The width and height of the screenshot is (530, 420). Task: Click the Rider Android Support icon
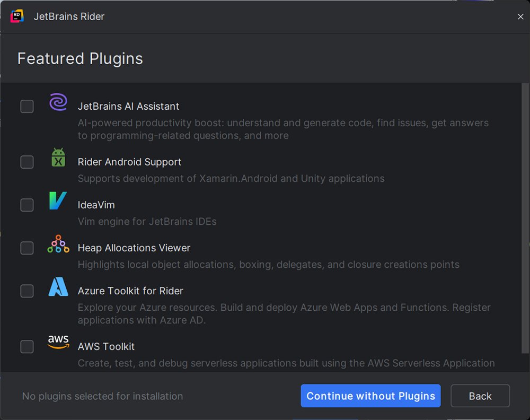click(58, 157)
